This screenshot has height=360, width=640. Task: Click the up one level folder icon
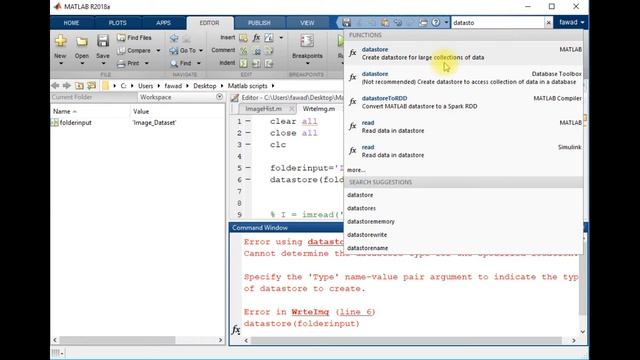79,86
